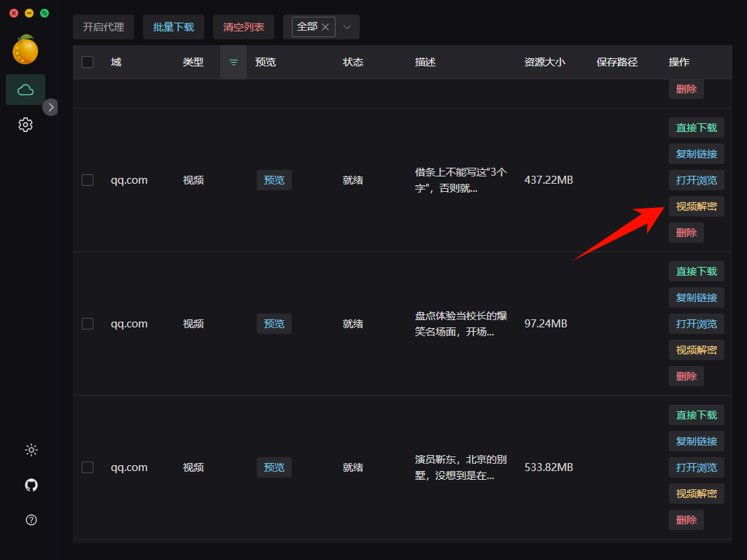Remove the 全部 filter tag
Screen dimensions: 747x560
tap(325, 27)
